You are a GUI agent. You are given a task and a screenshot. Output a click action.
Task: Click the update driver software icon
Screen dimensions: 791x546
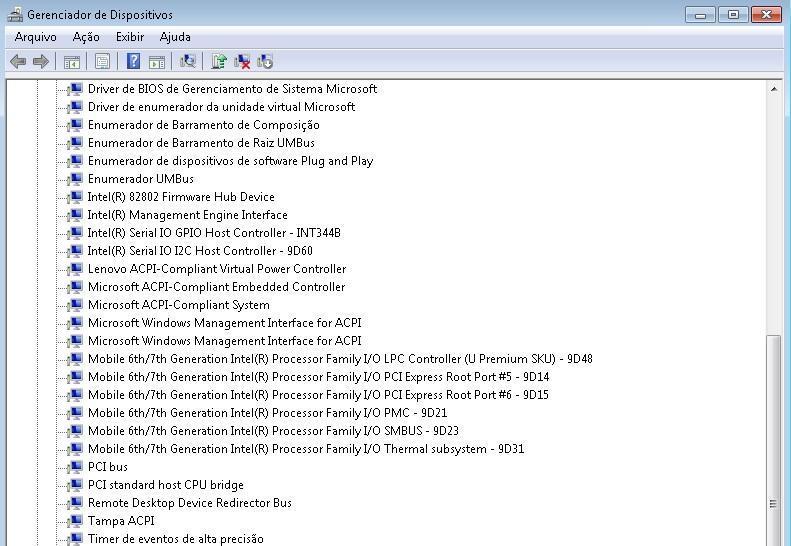coord(219,62)
